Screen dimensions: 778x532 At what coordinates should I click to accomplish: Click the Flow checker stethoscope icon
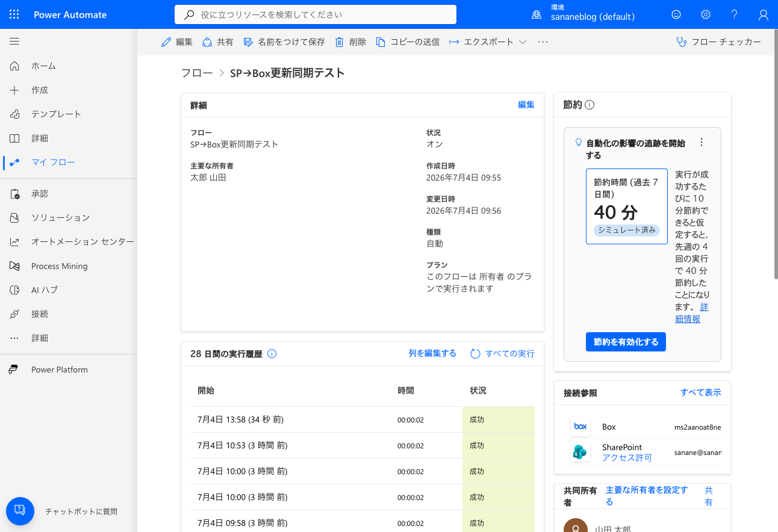pyautogui.click(x=682, y=42)
